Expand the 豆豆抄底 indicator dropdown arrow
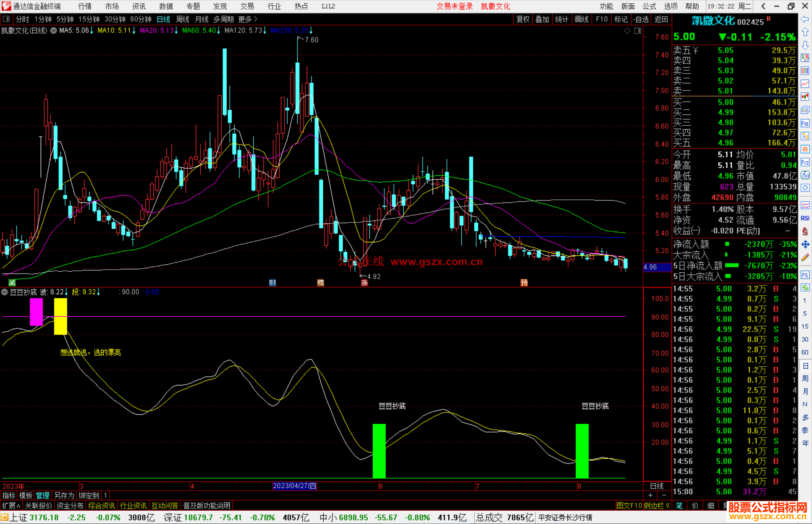This screenshot has height=524, width=812. coord(5,292)
